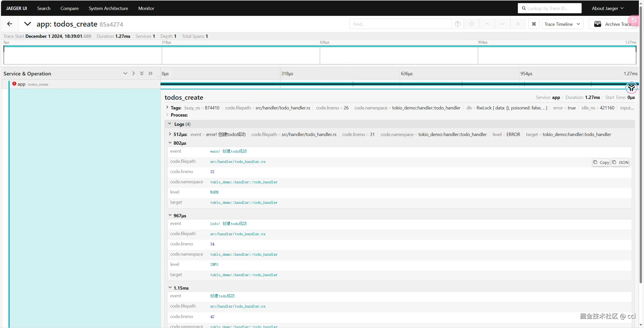The width and height of the screenshot is (644, 328).
Task: Click the find help question icon
Action: click(458, 24)
